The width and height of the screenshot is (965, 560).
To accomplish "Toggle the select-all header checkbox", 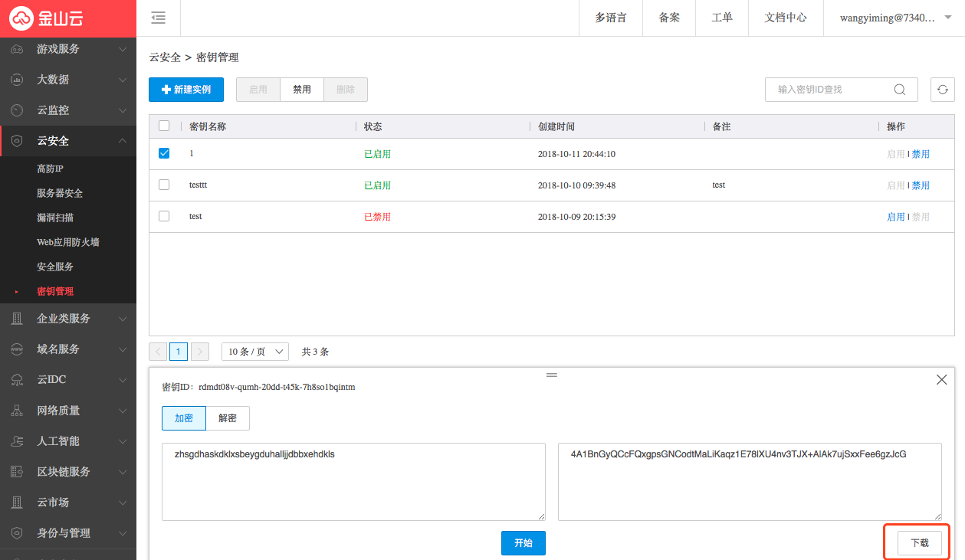I will tap(164, 126).
